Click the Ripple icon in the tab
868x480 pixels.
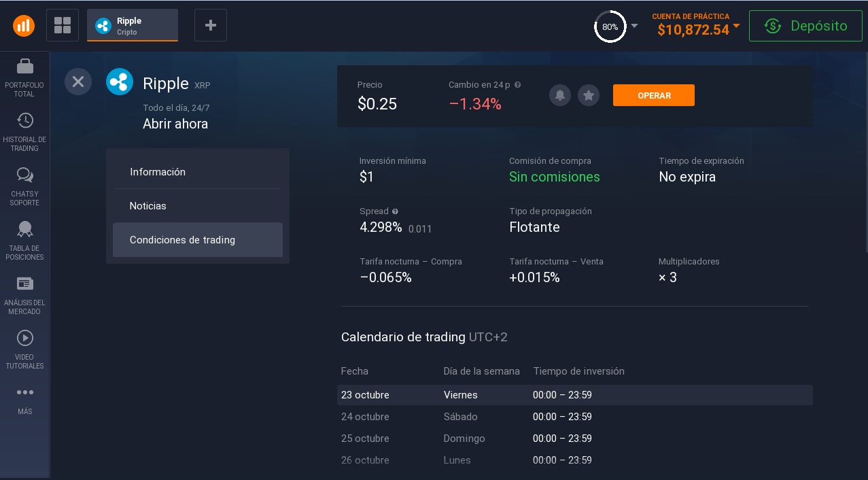(x=103, y=26)
